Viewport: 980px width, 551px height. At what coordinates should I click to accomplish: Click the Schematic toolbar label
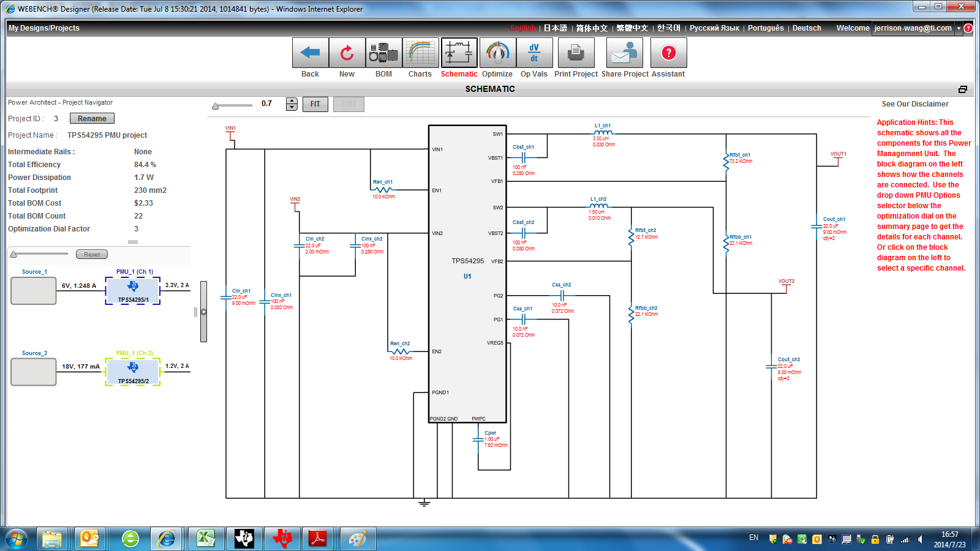(x=459, y=74)
